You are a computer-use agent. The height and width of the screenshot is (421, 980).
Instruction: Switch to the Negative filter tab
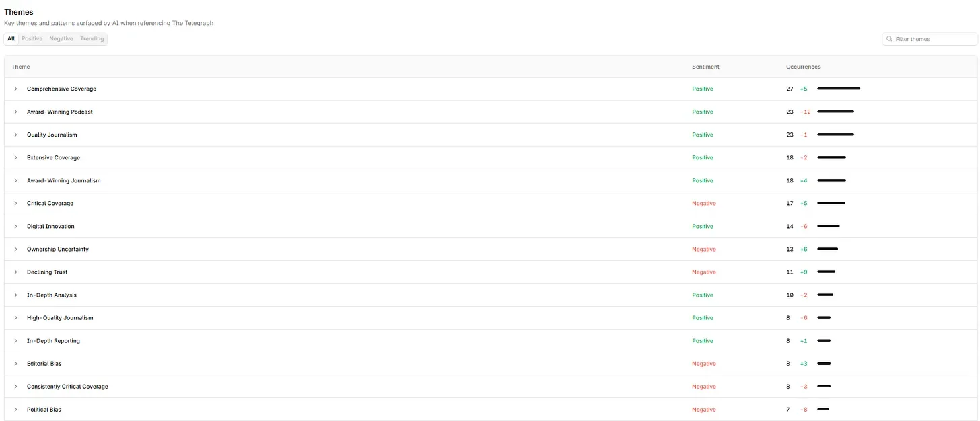61,39
